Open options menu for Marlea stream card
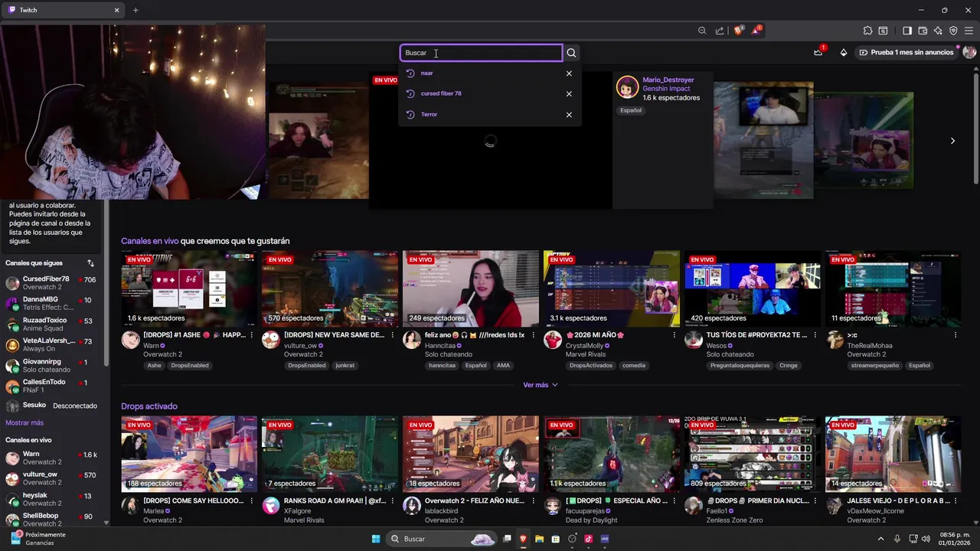980x551 pixels. 252,500
